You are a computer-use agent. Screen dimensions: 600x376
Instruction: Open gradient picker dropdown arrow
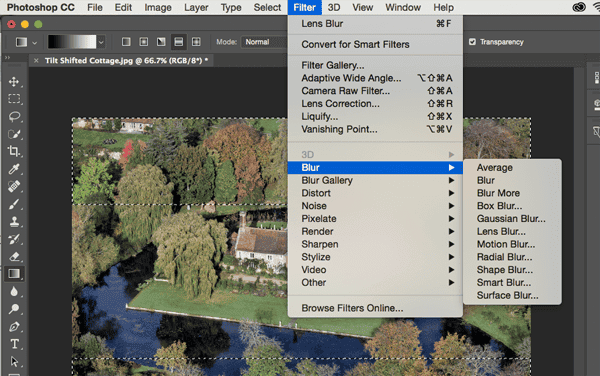tap(101, 42)
